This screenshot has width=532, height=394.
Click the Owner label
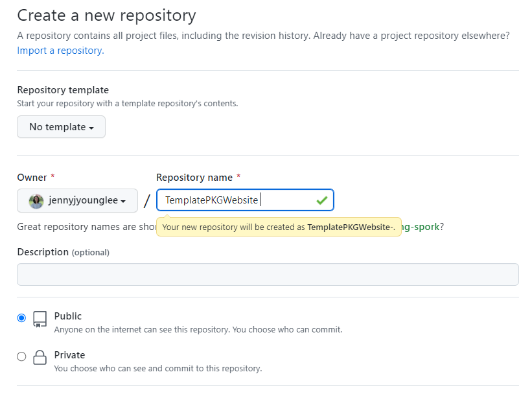(x=32, y=178)
